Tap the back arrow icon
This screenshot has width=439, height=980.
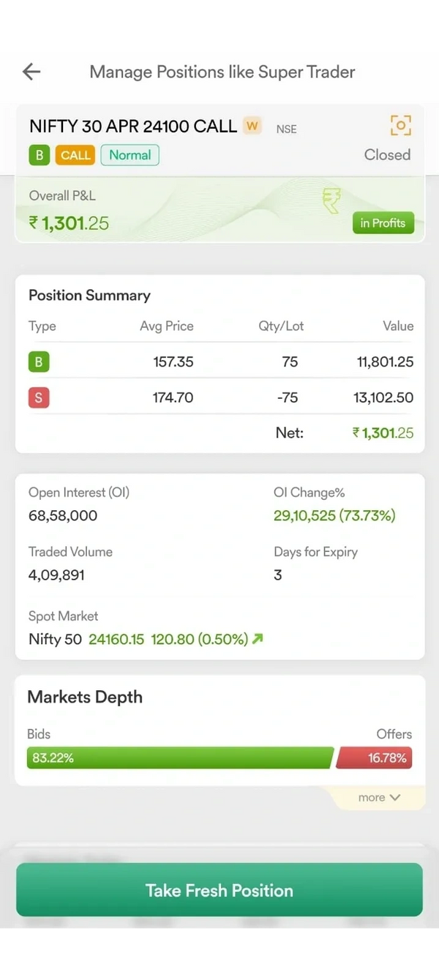pos(31,72)
